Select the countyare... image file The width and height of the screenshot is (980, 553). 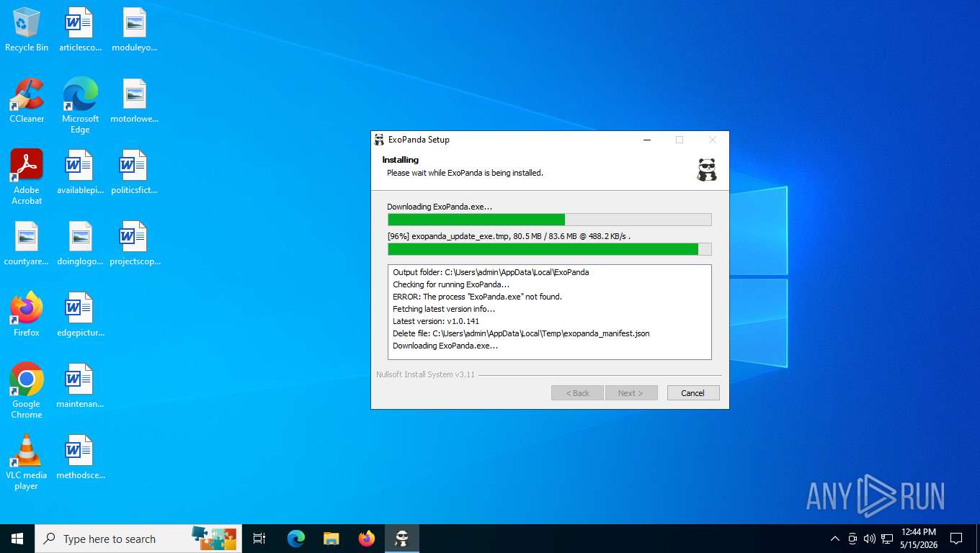click(27, 243)
